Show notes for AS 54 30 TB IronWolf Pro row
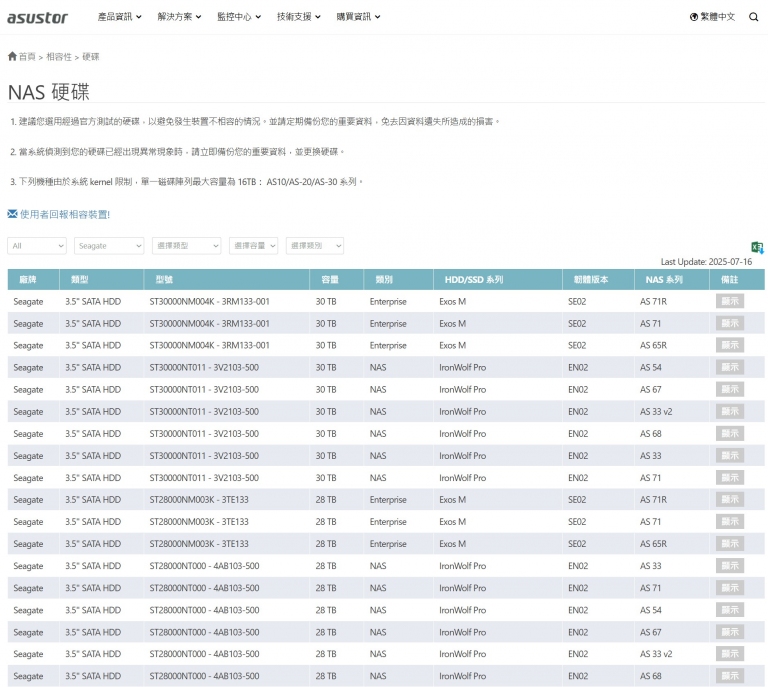The width and height of the screenshot is (768, 687). coord(730,367)
